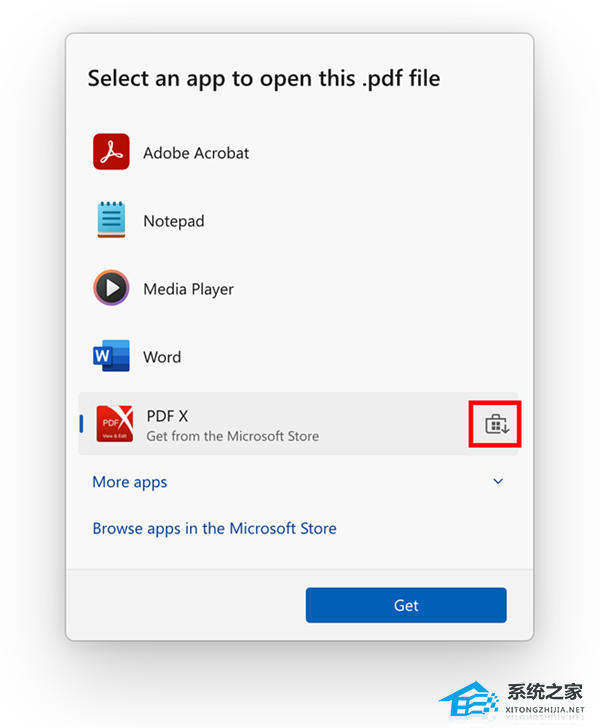Select the Adobe Acrobat label

point(196,153)
